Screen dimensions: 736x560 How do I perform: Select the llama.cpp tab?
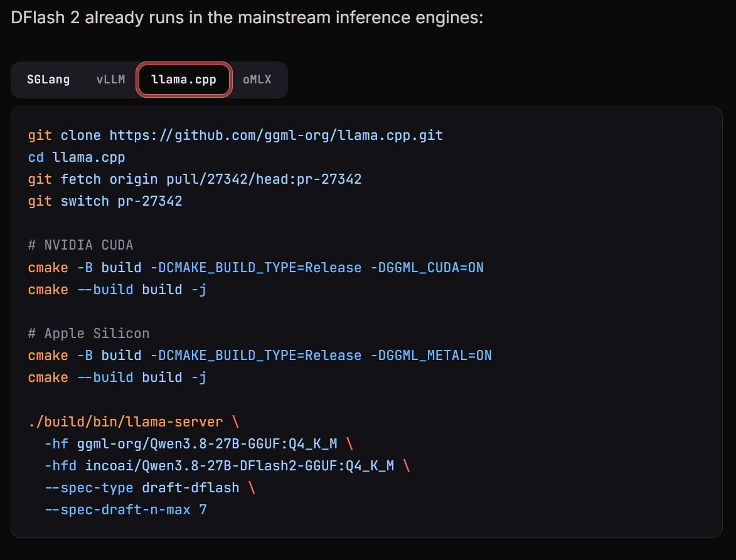pyautogui.click(x=184, y=80)
